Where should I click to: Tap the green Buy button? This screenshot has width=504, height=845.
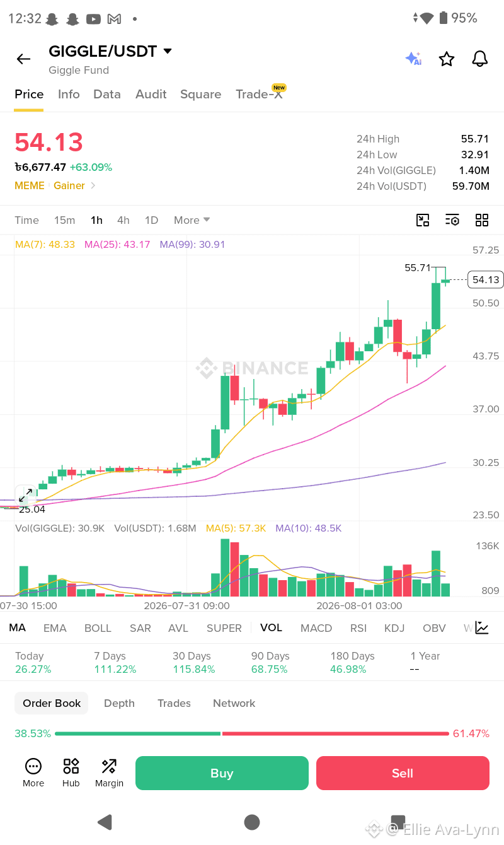click(x=222, y=773)
